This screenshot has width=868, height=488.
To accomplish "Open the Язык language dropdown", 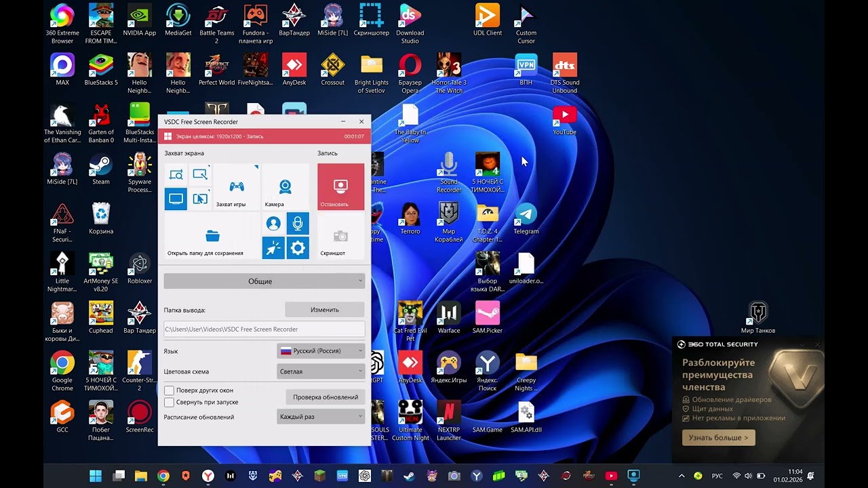I will pyautogui.click(x=321, y=351).
